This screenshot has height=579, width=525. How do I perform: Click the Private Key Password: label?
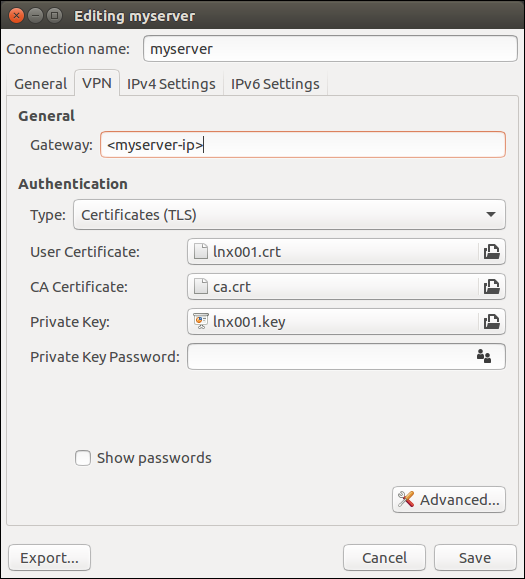click(105, 357)
